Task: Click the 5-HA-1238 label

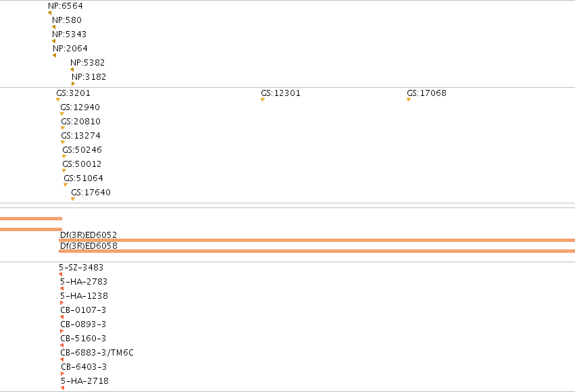Action: click(x=84, y=295)
